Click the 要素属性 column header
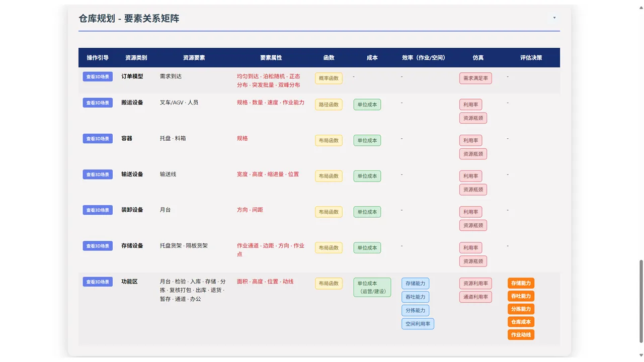 point(271,58)
